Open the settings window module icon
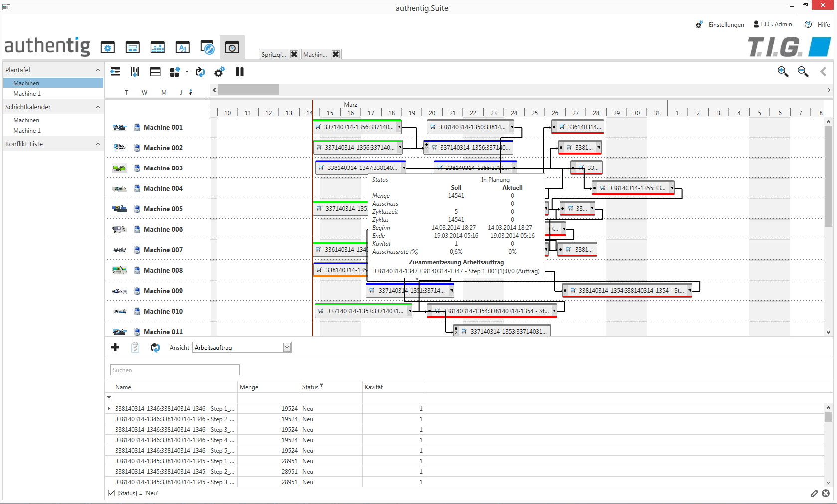The image size is (837, 504). tap(108, 48)
